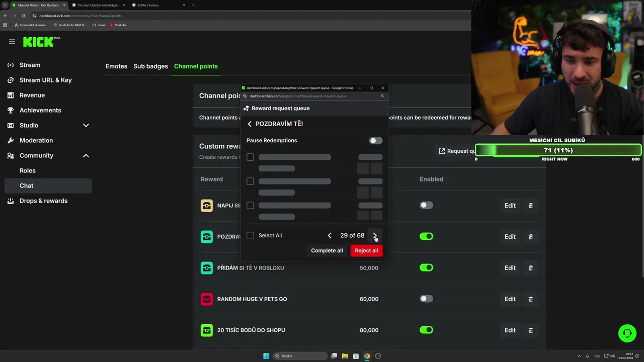The height and width of the screenshot is (362, 644).
Task: Edit the NAPIJ SE reward
Action: (510, 205)
